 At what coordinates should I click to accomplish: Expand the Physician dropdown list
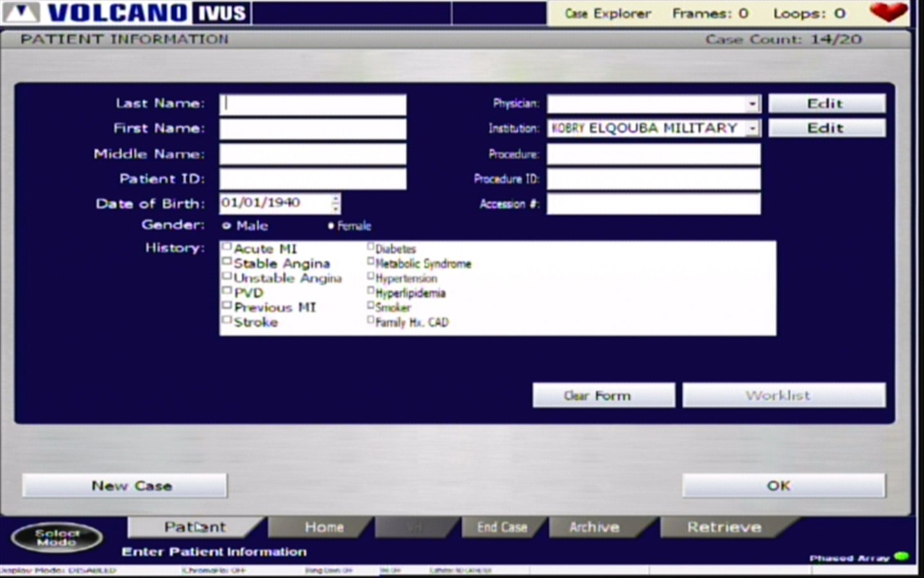(752, 103)
